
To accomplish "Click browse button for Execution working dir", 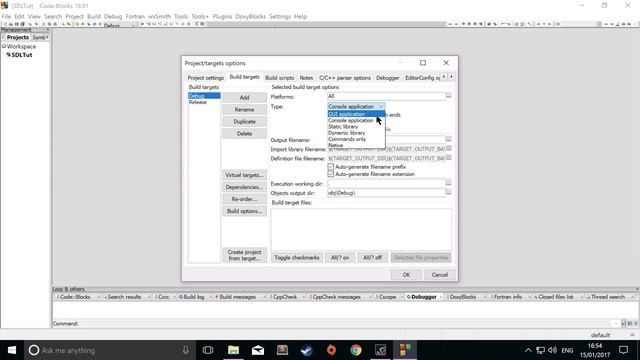I will 448,183.
